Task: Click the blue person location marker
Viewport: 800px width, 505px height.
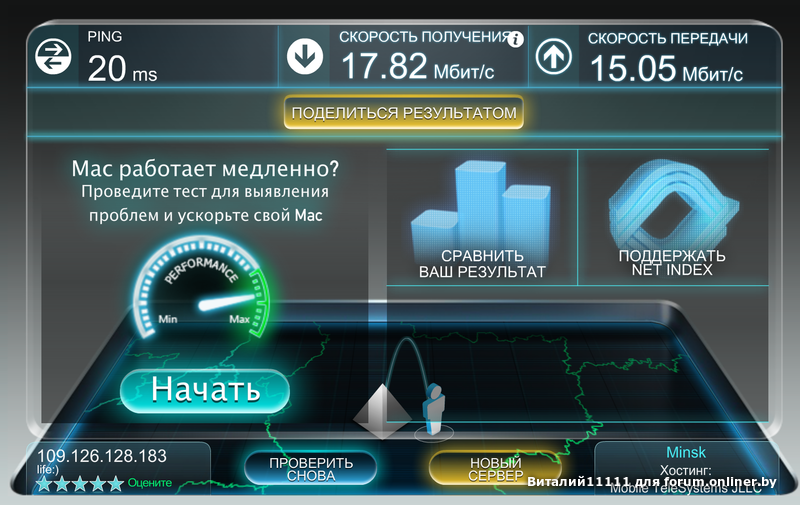Action: pyautogui.click(x=433, y=409)
